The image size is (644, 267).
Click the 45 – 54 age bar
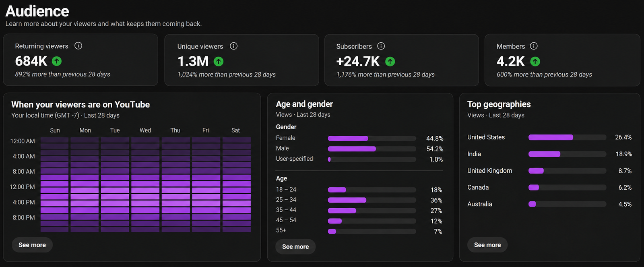372,221
